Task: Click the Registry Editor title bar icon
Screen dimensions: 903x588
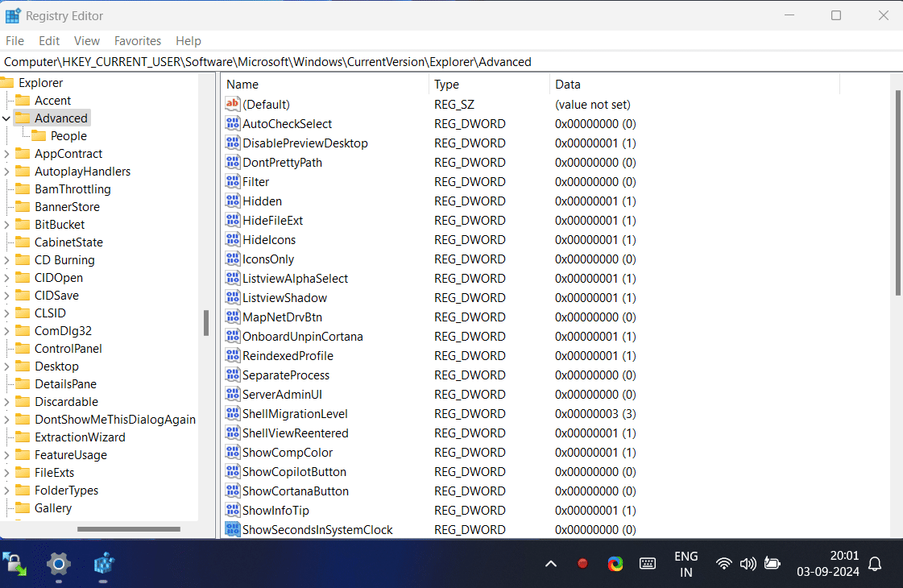Action: click(x=13, y=15)
